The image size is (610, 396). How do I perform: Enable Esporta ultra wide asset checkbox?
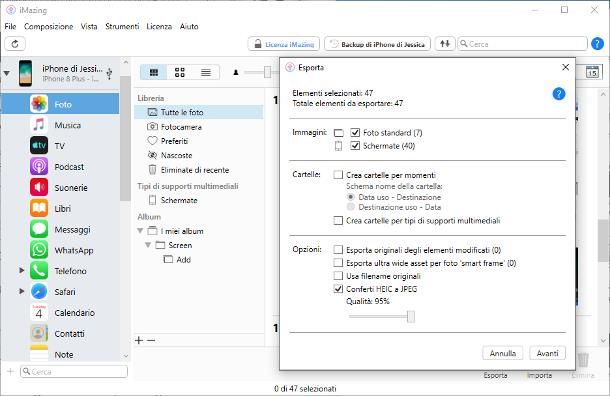point(338,263)
